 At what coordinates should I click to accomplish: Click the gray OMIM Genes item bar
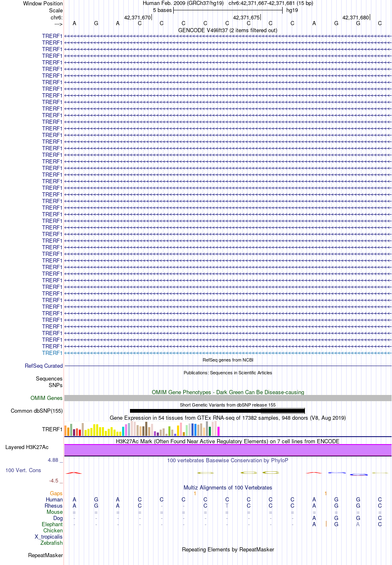[228, 398]
